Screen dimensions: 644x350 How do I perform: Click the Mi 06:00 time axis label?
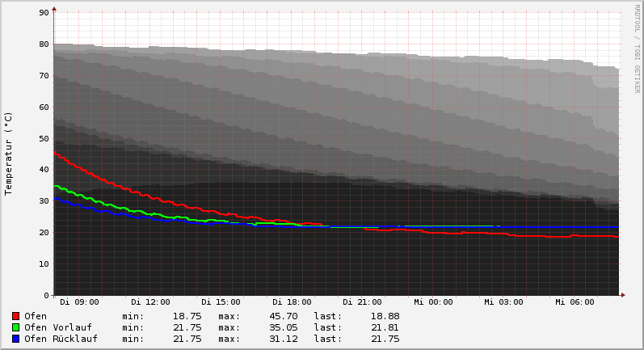[575, 302]
